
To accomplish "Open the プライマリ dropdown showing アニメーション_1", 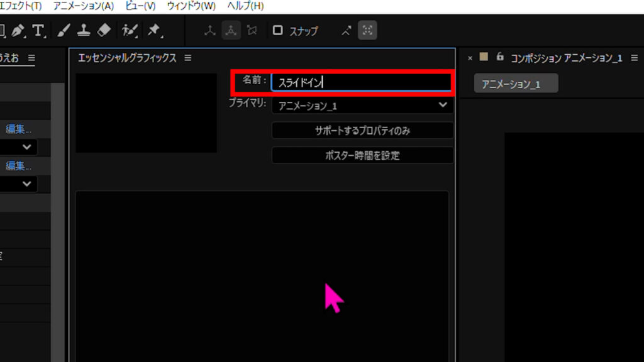I will [x=362, y=106].
